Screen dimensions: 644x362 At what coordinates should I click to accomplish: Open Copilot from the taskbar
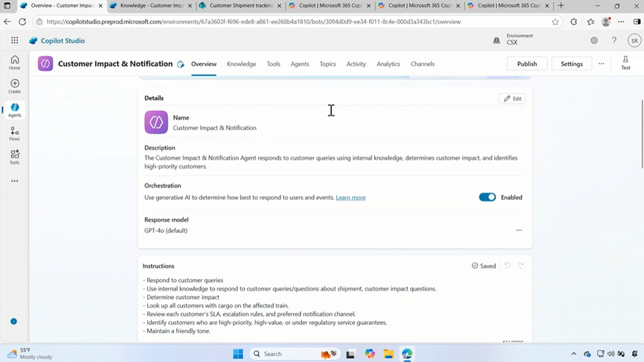tap(370, 354)
